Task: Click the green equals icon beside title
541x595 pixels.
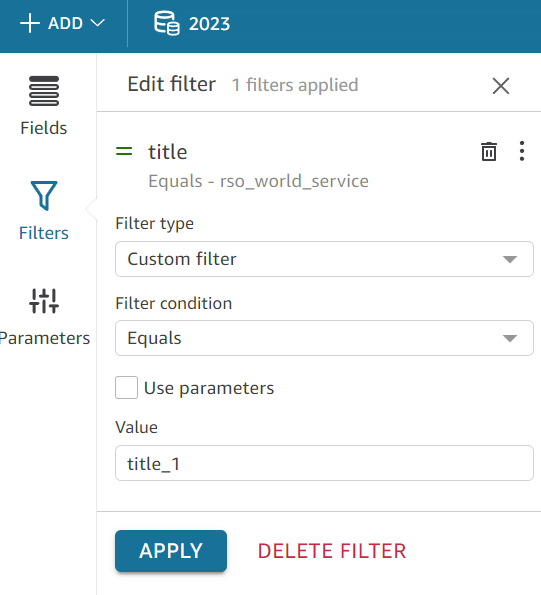Action: point(124,152)
